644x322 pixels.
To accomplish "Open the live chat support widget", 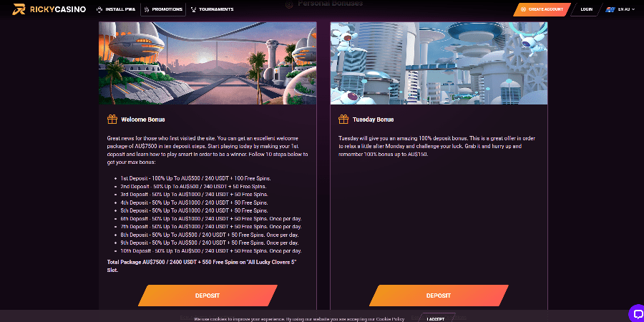I will tap(635, 313).
